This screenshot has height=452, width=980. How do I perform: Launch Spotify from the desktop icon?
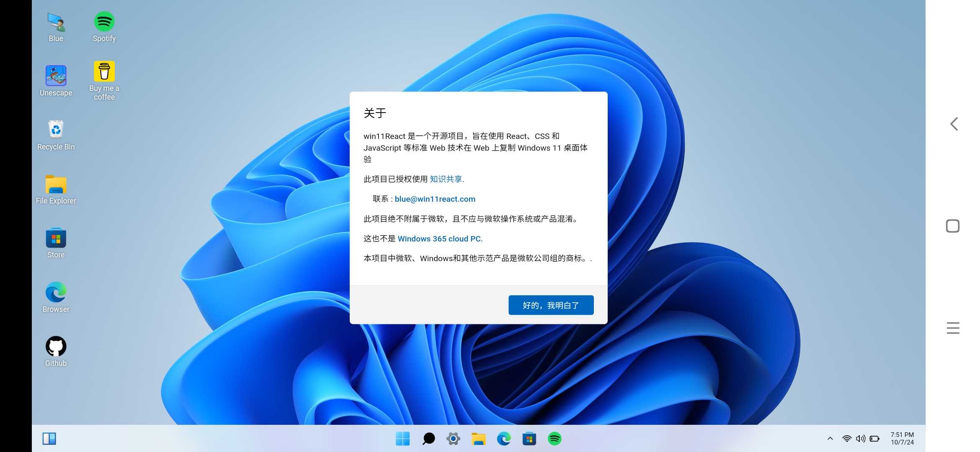pyautogui.click(x=104, y=27)
